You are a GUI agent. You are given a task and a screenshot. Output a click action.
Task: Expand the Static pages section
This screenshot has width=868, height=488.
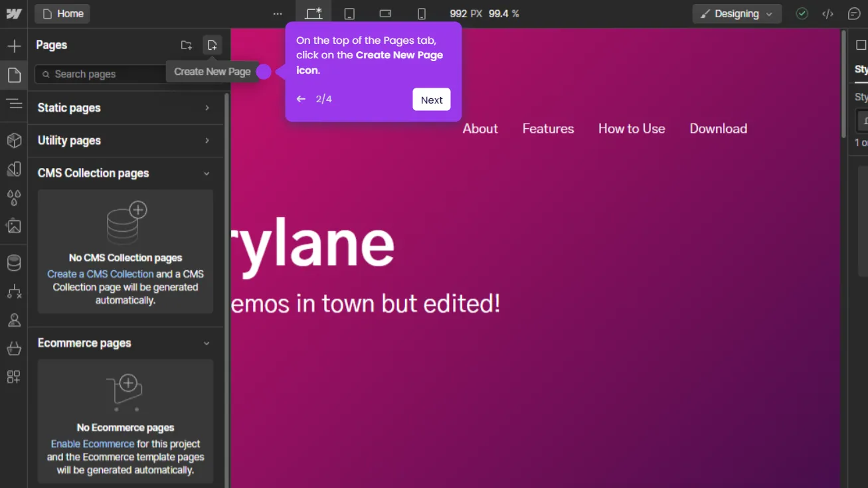[x=126, y=108]
